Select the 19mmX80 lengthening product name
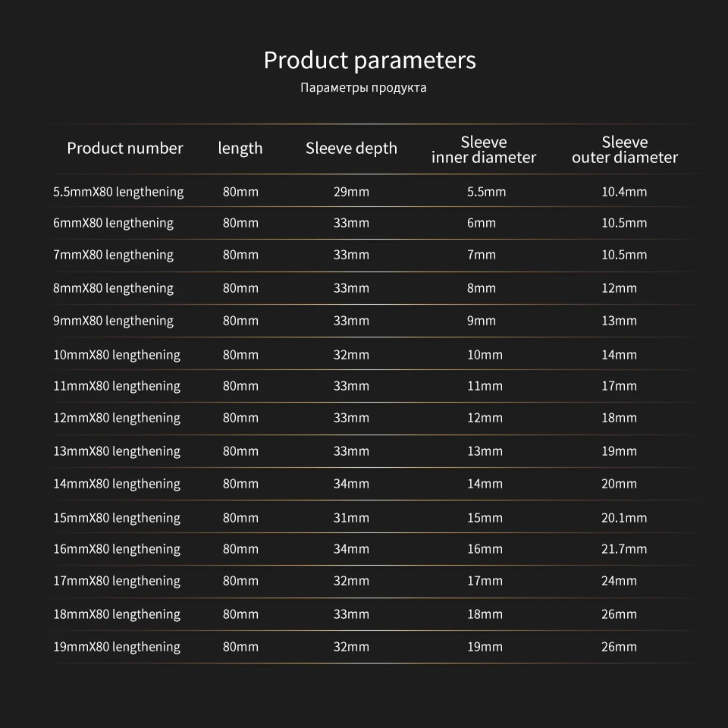The width and height of the screenshot is (728, 728). pyautogui.click(x=117, y=647)
